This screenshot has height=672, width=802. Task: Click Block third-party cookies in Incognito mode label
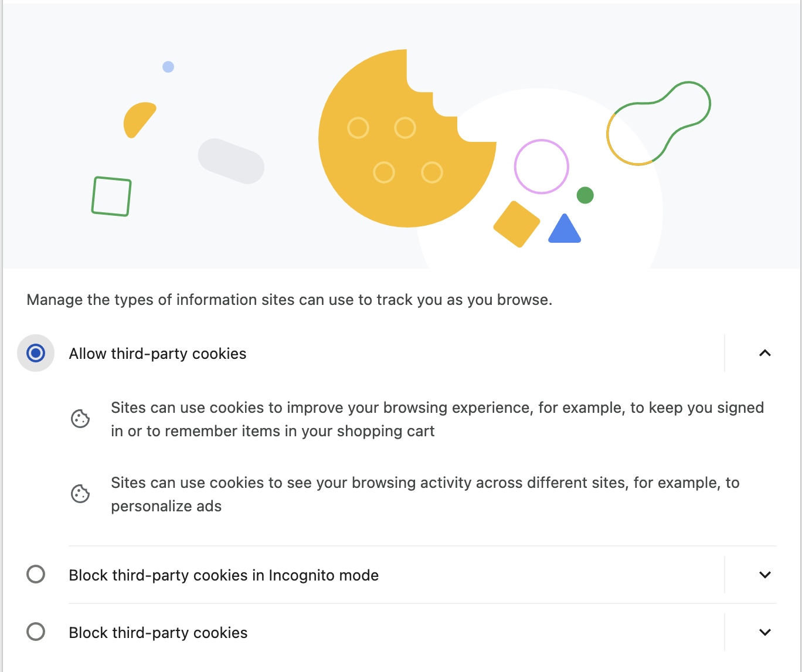[x=224, y=575]
